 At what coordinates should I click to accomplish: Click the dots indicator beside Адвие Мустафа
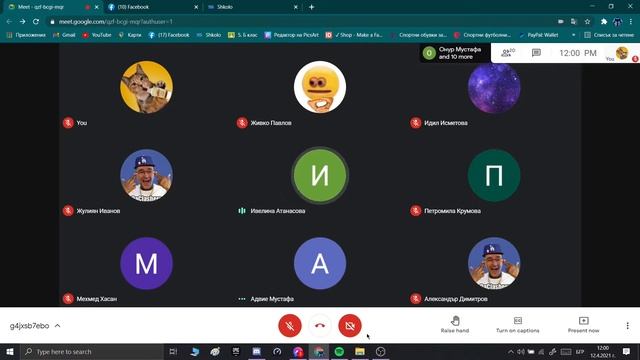coord(242,299)
